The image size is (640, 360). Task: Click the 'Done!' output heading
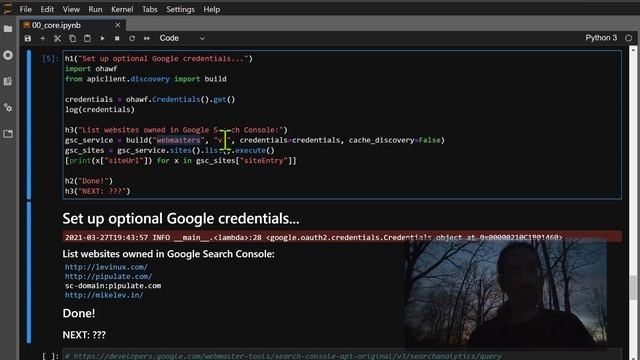(x=79, y=313)
